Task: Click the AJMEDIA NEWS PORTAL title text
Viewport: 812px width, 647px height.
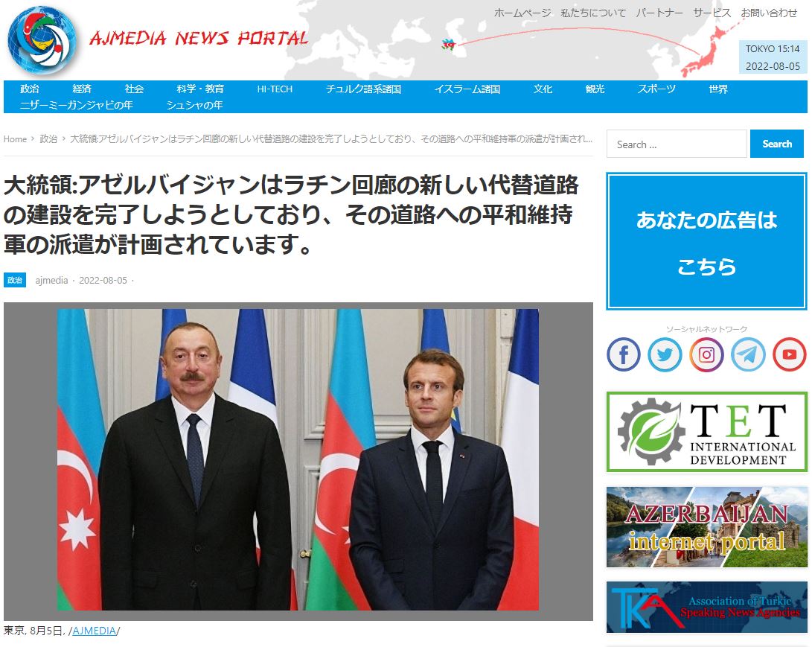Action: coord(199,38)
